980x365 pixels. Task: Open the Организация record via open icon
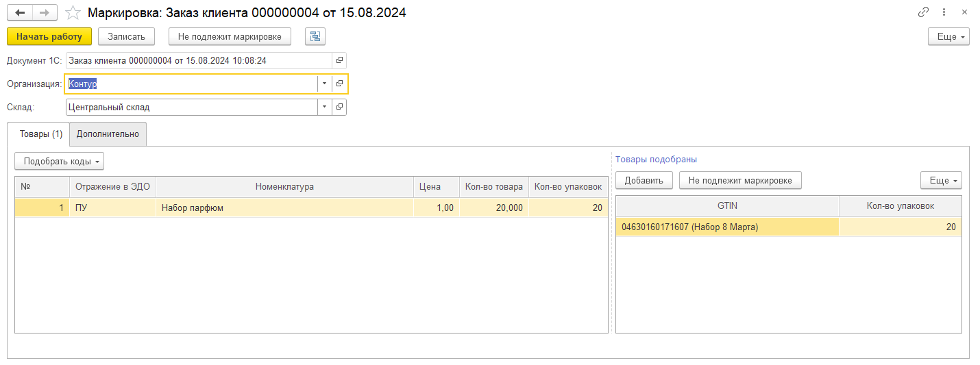pyautogui.click(x=339, y=84)
